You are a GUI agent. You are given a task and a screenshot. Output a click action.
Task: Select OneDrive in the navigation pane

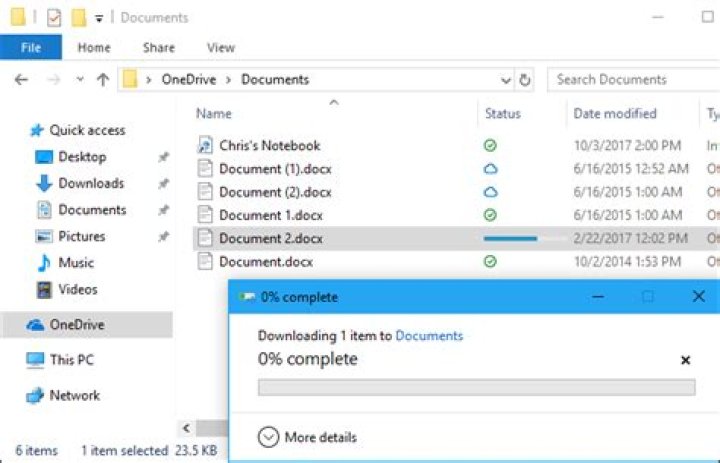point(87,325)
